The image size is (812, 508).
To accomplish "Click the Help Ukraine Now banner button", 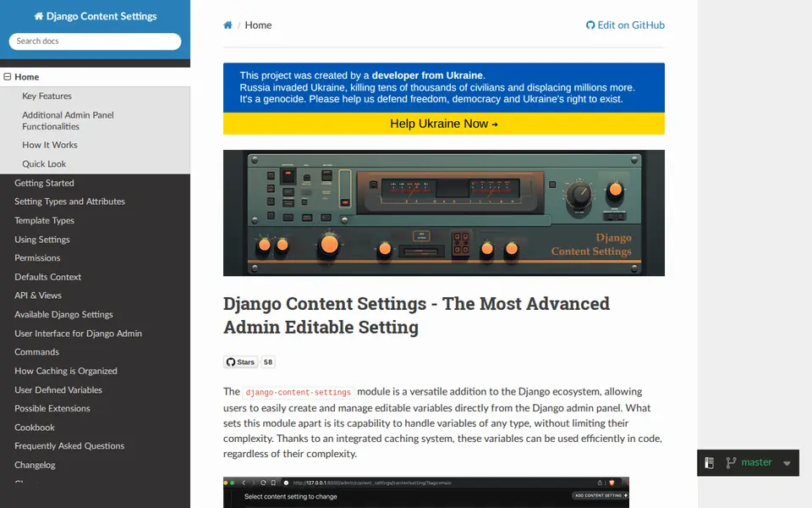I will point(444,124).
